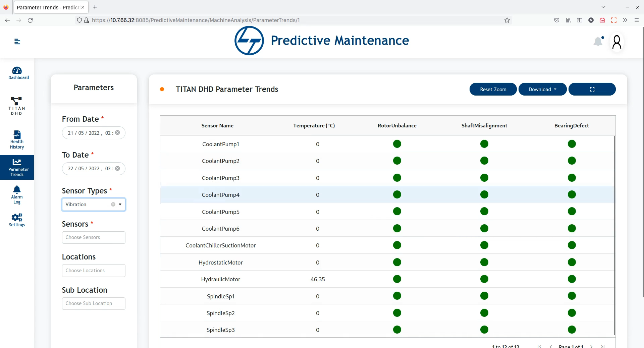Select the SpindleSp1 row name

tap(221, 296)
